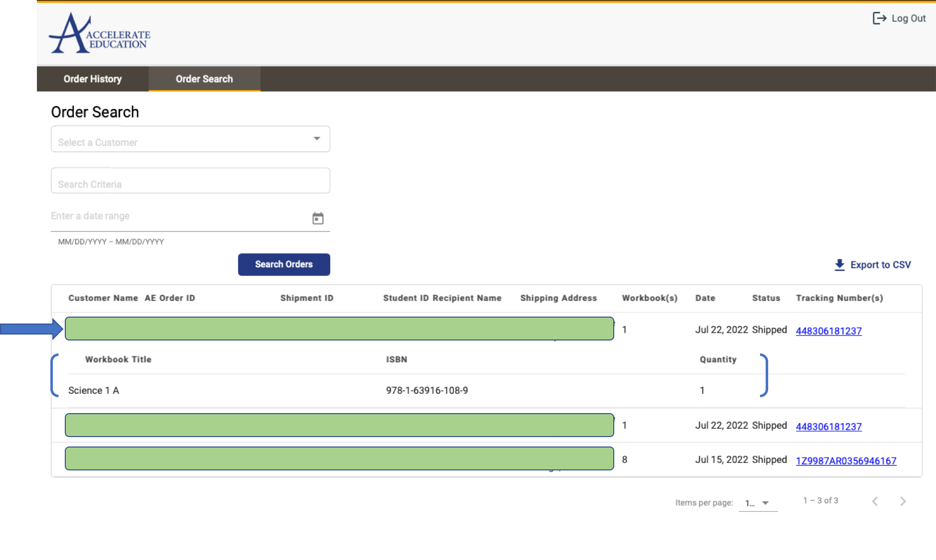Screen dimensions: 936x560
Task: Click the workbook count 8 cell
Action: 624,459
